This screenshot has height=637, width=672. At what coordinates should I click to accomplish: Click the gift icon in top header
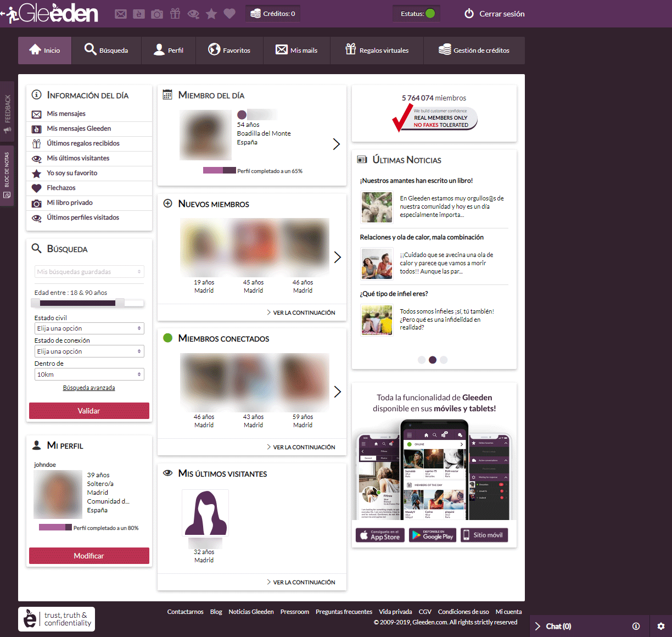175,14
